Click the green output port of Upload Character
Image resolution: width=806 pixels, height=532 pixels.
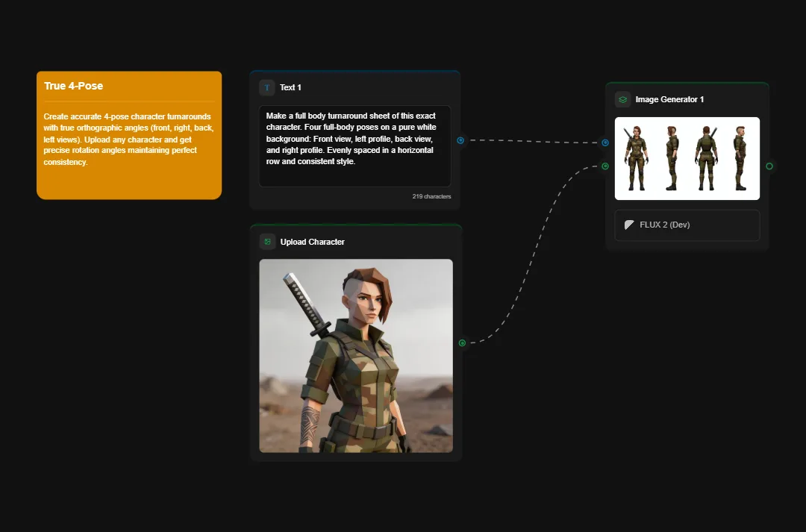pyautogui.click(x=461, y=343)
